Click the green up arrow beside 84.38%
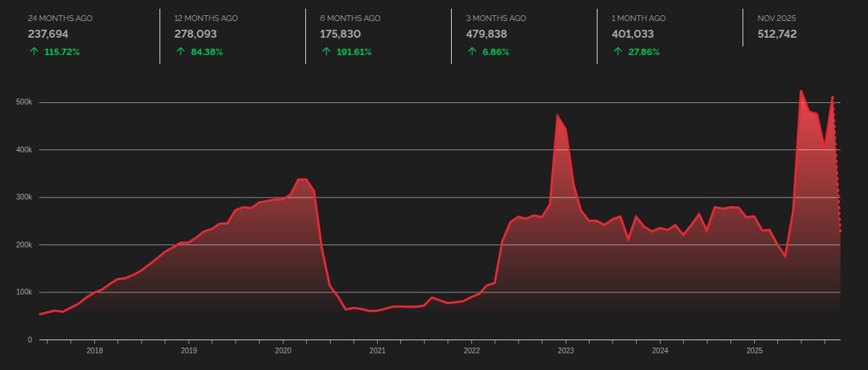 180,52
